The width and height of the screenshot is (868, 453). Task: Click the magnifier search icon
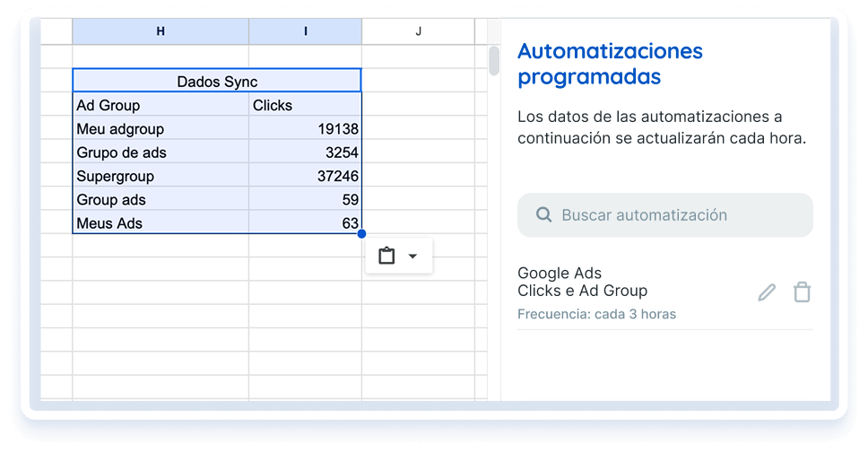(x=543, y=215)
